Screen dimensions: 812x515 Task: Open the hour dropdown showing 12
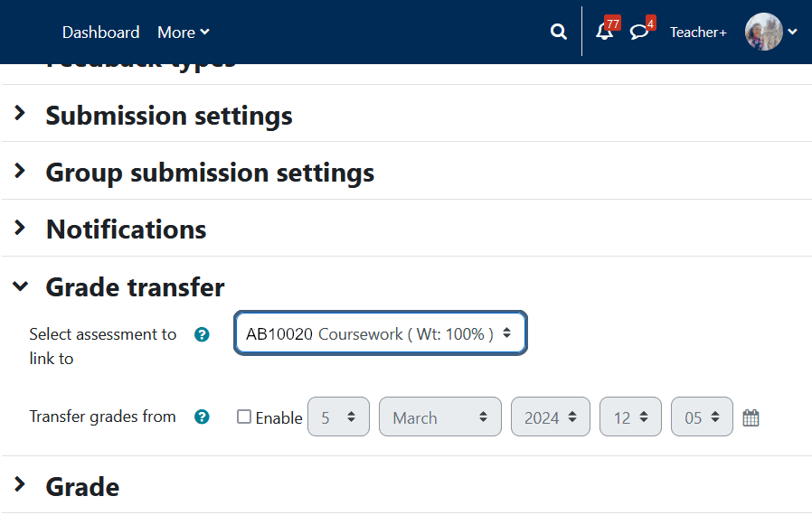[630, 417]
